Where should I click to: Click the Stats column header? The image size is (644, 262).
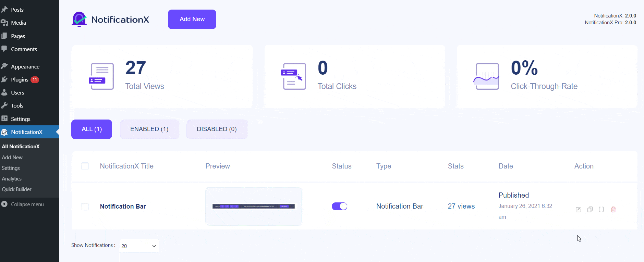click(456, 166)
